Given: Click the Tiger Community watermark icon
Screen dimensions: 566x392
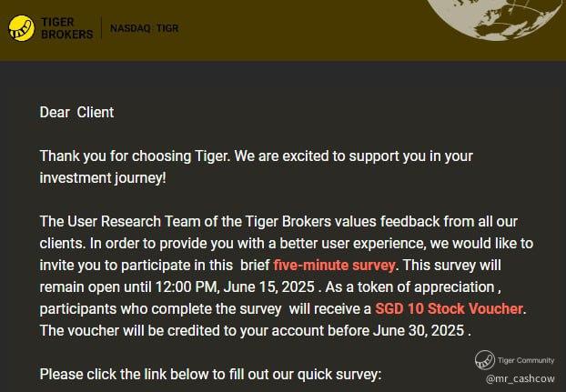Looking at the screenshot, I should click(485, 359).
